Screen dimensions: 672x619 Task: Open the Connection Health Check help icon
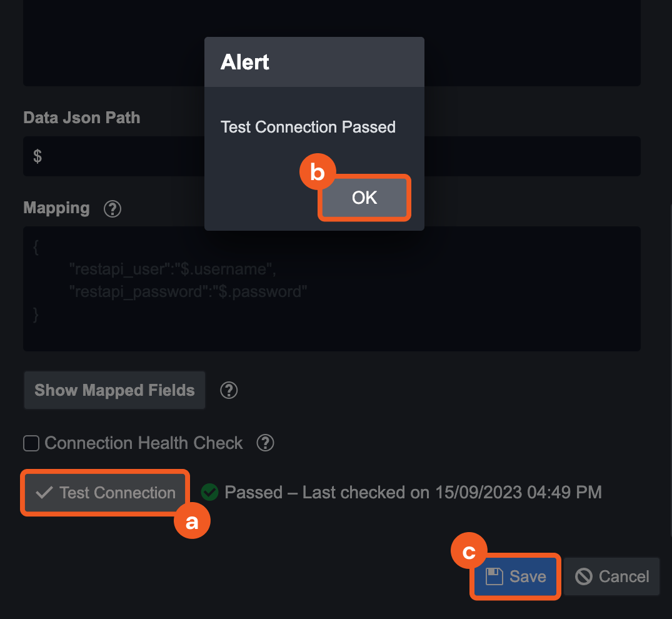click(266, 443)
